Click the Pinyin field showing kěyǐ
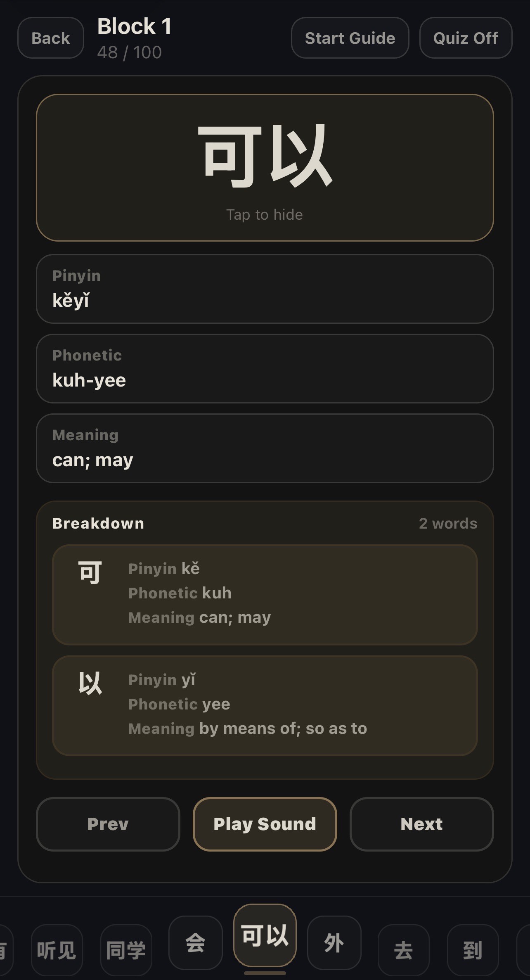The image size is (530, 980). coord(265,288)
